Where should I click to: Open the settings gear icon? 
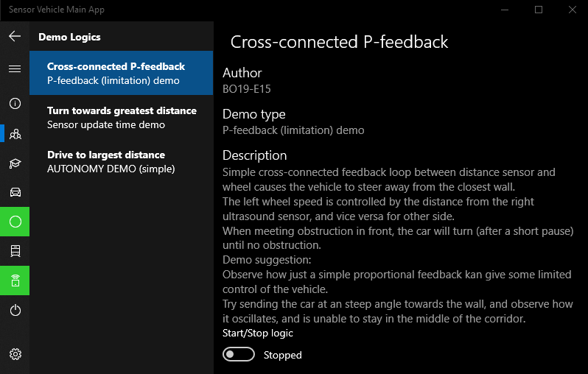coord(15,354)
